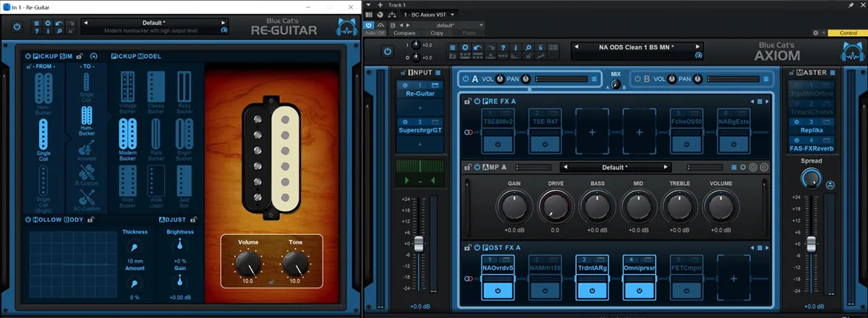Set TO pickup as E-Custom
This screenshot has width=868, height=318.
point(87,176)
